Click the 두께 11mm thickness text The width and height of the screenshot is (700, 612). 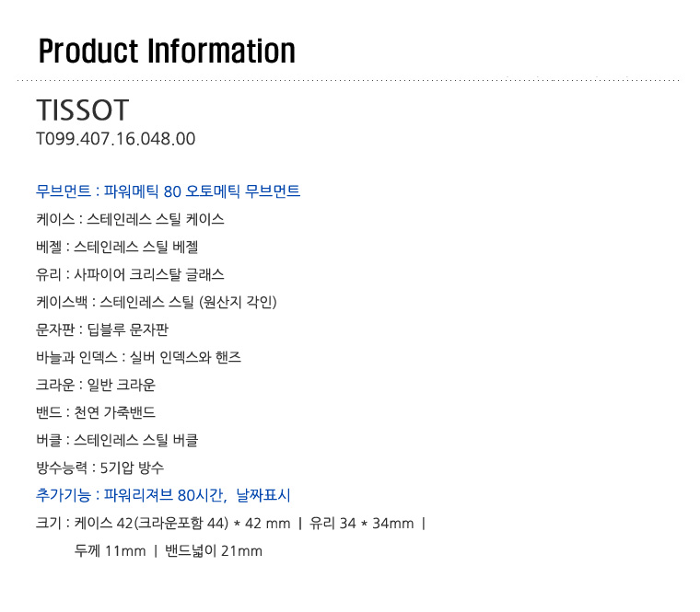[110, 551]
